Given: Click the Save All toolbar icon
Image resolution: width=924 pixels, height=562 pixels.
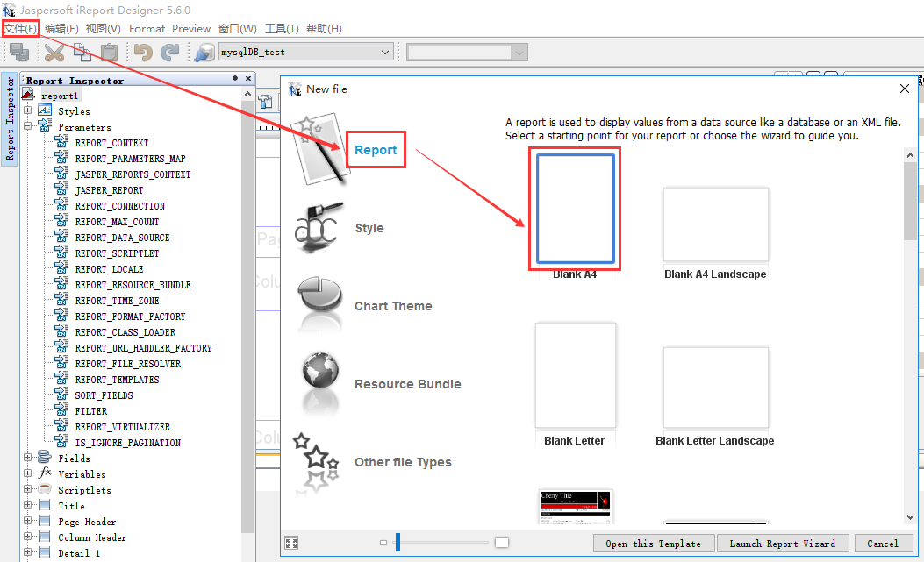Looking at the screenshot, I should click(x=18, y=53).
